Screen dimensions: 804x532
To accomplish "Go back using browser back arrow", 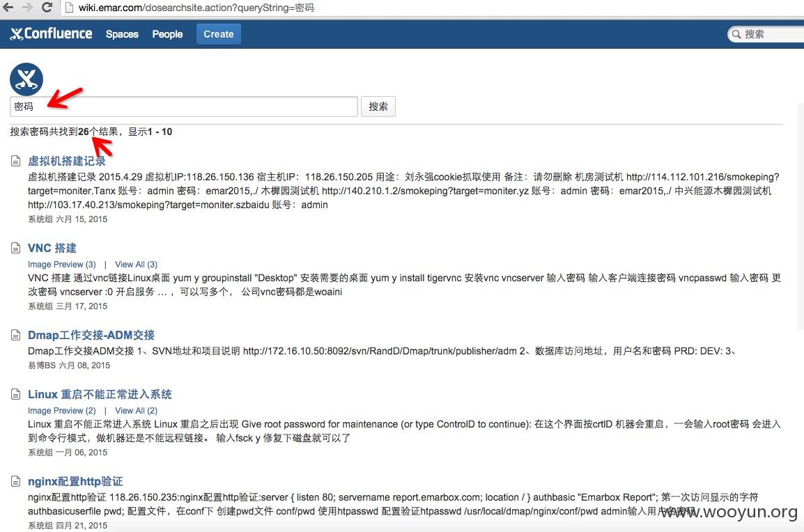I will pyautogui.click(x=8, y=7).
